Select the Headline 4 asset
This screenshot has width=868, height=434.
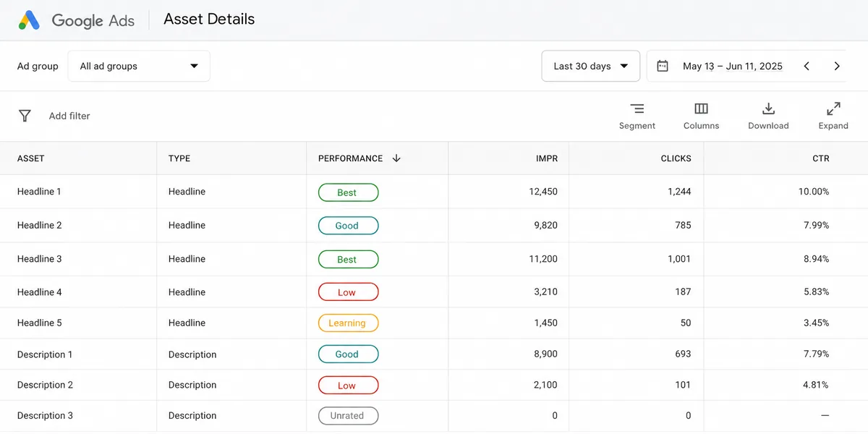tap(39, 292)
